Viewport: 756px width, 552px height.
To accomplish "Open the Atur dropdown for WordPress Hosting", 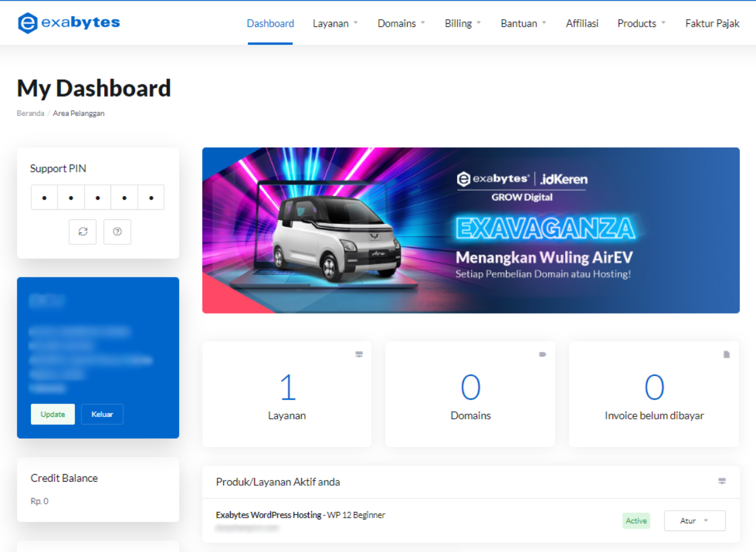I will pos(694,521).
